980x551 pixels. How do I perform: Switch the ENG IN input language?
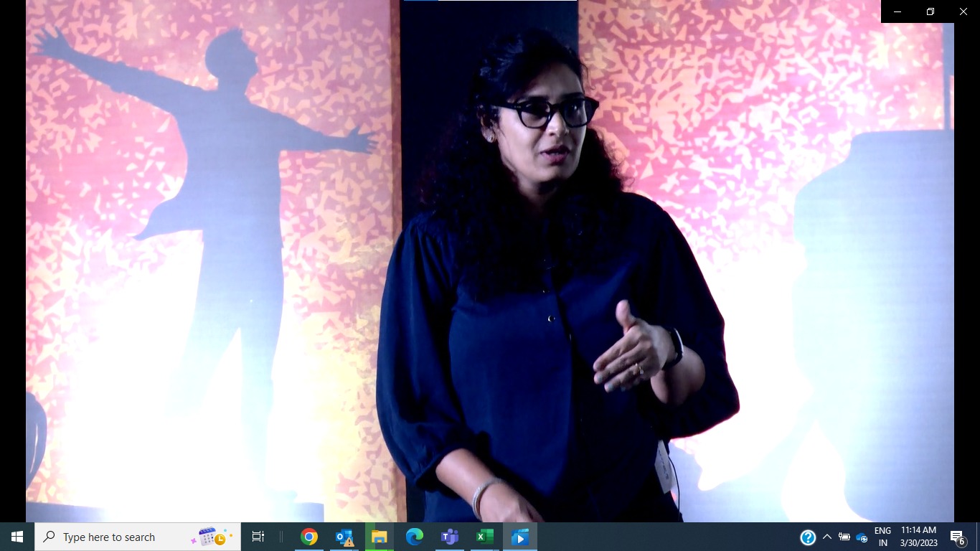click(x=882, y=537)
